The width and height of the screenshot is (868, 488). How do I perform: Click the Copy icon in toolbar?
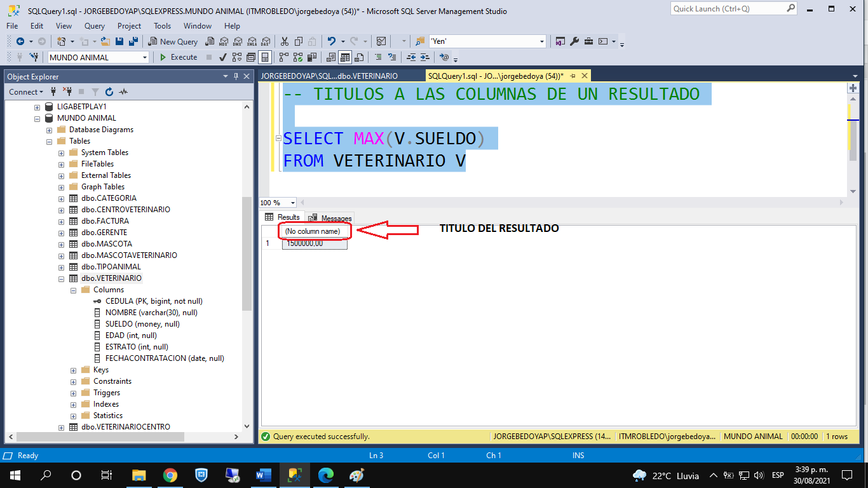pos(298,41)
